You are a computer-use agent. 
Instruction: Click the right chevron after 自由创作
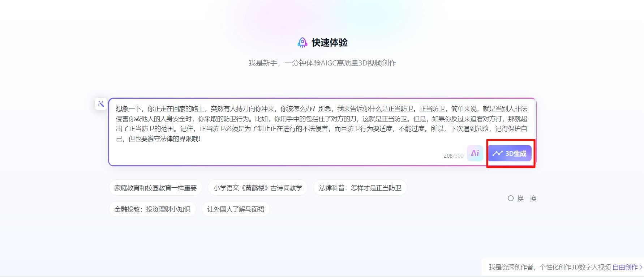tap(641, 267)
